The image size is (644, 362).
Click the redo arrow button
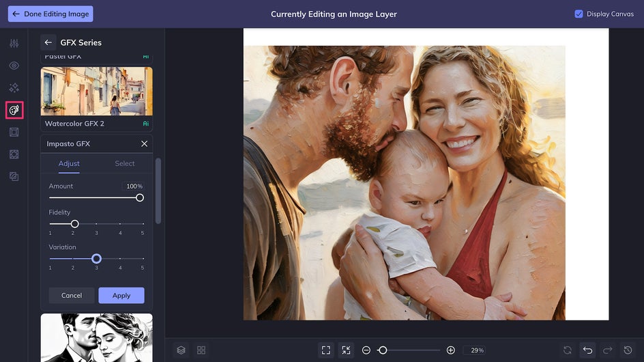click(608, 350)
